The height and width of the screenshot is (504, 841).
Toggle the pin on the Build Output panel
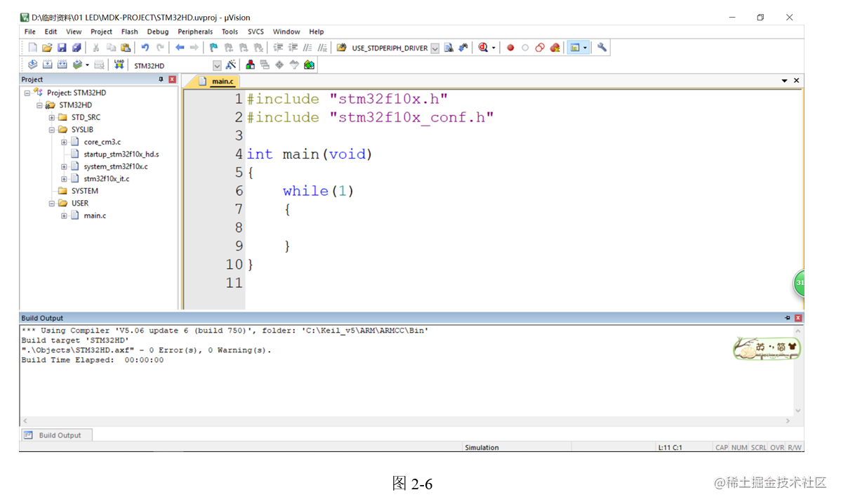point(788,318)
